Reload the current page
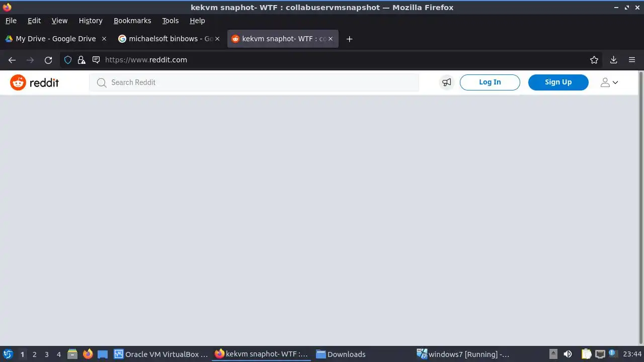 point(48,60)
